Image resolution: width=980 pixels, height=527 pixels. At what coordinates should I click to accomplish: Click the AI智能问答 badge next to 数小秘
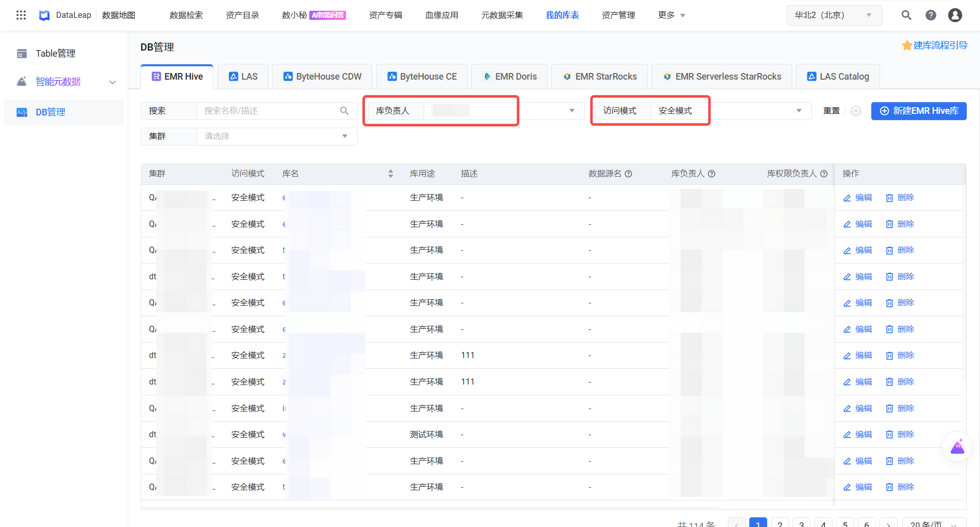pyautogui.click(x=328, y=15)
